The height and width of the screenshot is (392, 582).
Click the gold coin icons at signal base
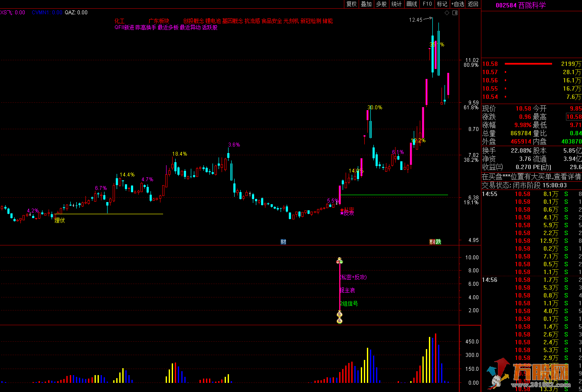pyautogui.click(x=340, y=317)
